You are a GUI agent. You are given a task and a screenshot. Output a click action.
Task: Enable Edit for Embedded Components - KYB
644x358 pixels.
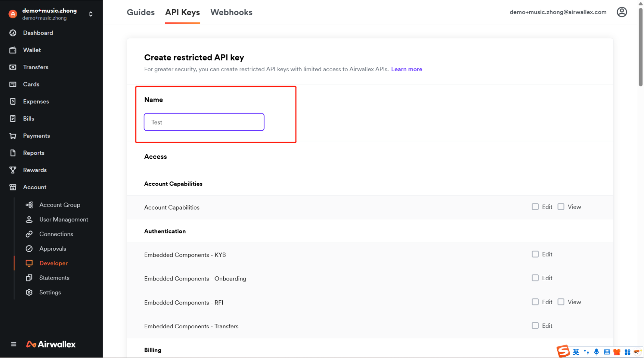click(x=535, y=254)
